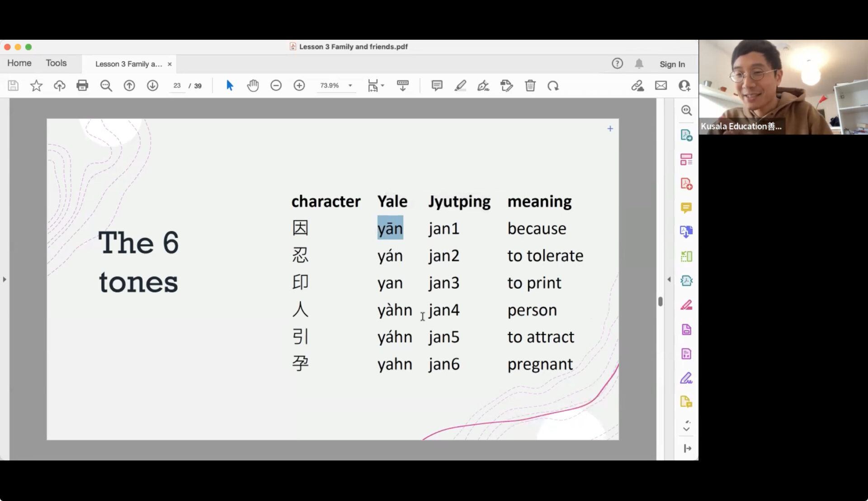This screenshot has width=868, height=501.
Task: Rotate page with circular arrow icon
Action: [x=553, y=85]
